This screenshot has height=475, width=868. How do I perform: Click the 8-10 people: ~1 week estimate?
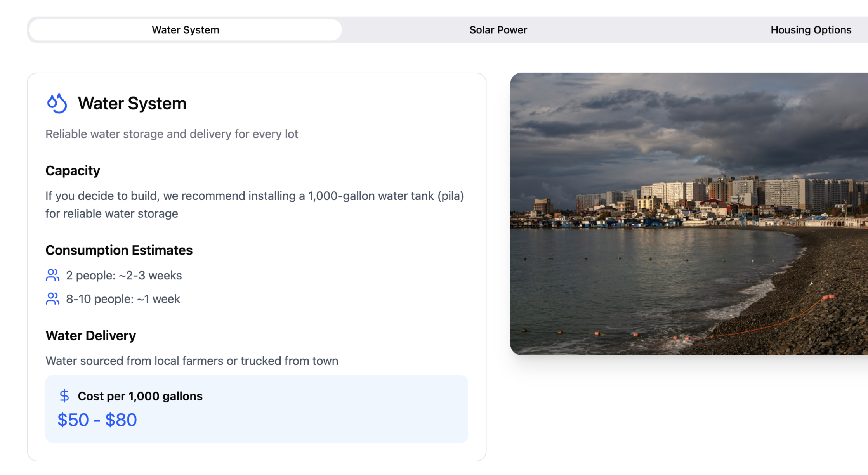123,299
